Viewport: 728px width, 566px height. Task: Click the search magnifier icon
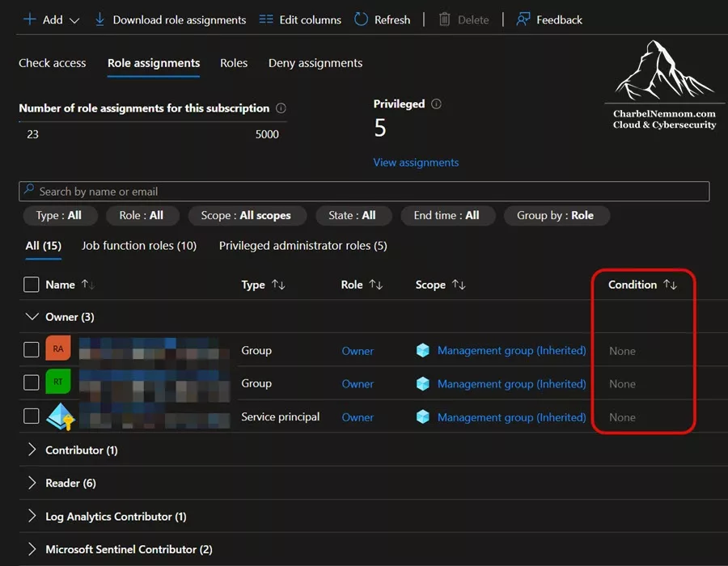click(x=29, y=189)
